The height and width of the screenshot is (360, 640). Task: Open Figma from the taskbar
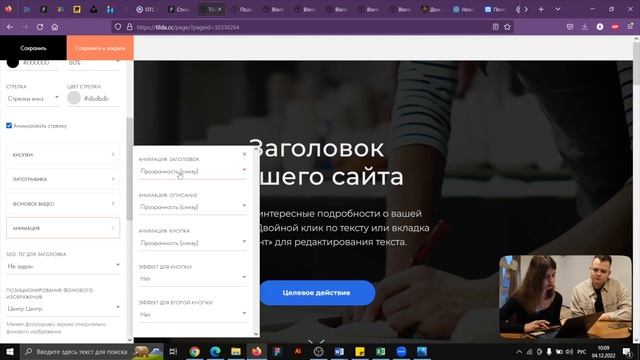click(277, 351)
